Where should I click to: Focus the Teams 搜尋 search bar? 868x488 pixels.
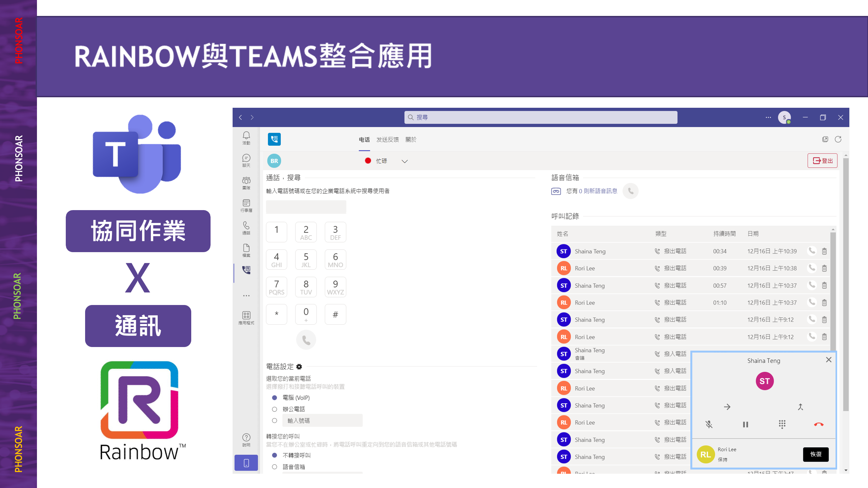(x=541, y=117)
